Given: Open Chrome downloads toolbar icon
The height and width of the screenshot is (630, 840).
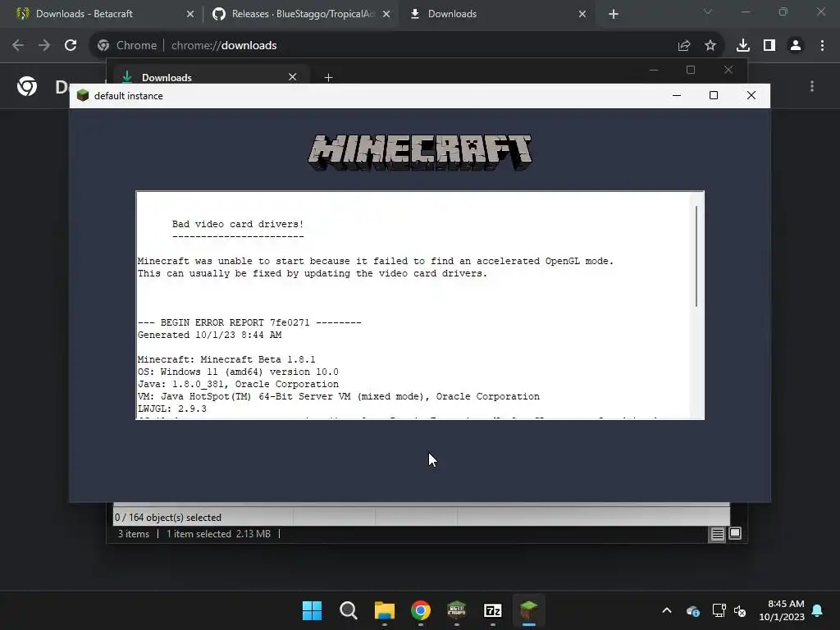Looking at the screenshot, I should 743,46.
